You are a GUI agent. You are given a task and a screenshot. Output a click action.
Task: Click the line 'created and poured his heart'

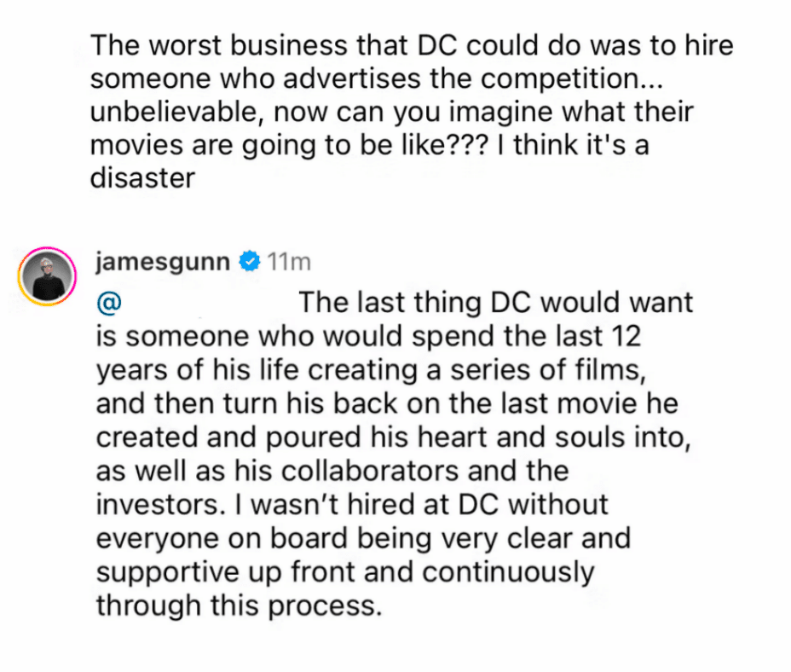(394, 437)
